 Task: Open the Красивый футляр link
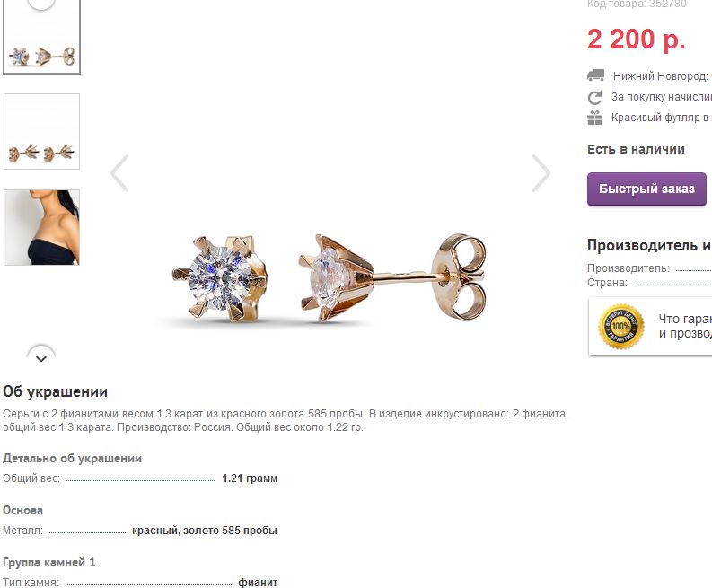662,118
